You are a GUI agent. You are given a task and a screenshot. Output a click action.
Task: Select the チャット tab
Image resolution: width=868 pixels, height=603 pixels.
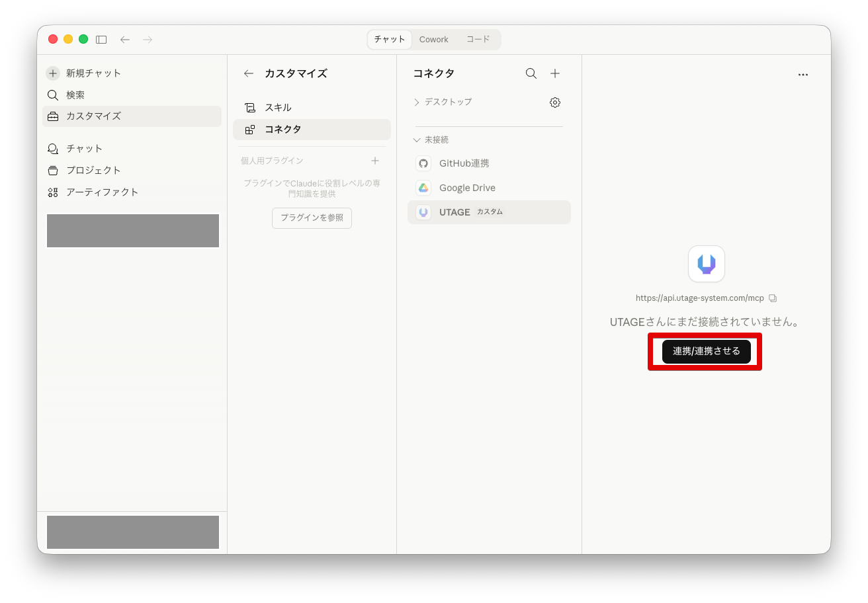[x=390, y=40]
